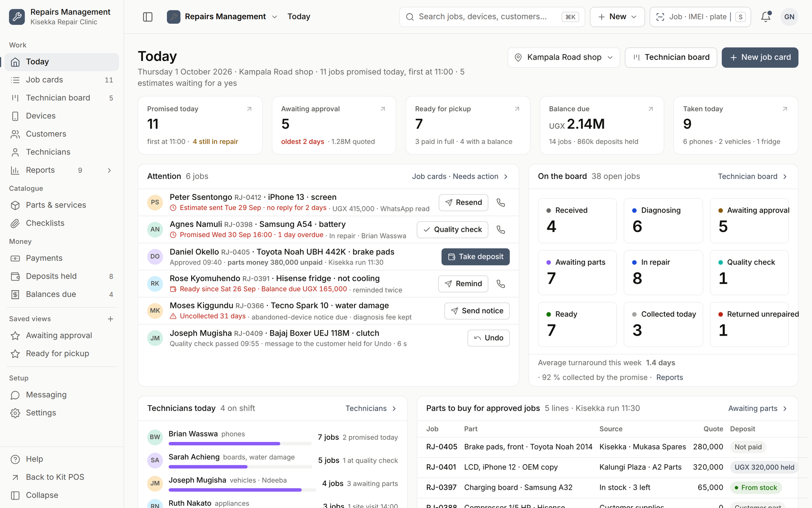Screen dimensions: 812x508
Task: Open Checklists in the sidebar
Action: coord(62,223)
